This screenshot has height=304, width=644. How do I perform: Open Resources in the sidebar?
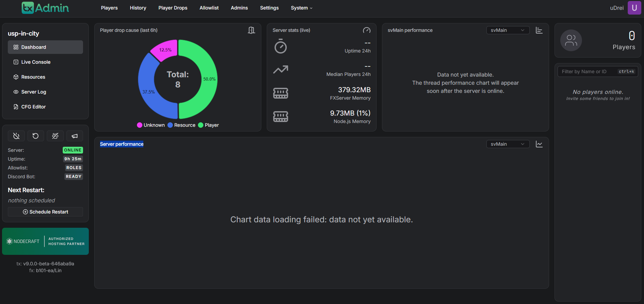pyautogui.click(x=45, y=77)
